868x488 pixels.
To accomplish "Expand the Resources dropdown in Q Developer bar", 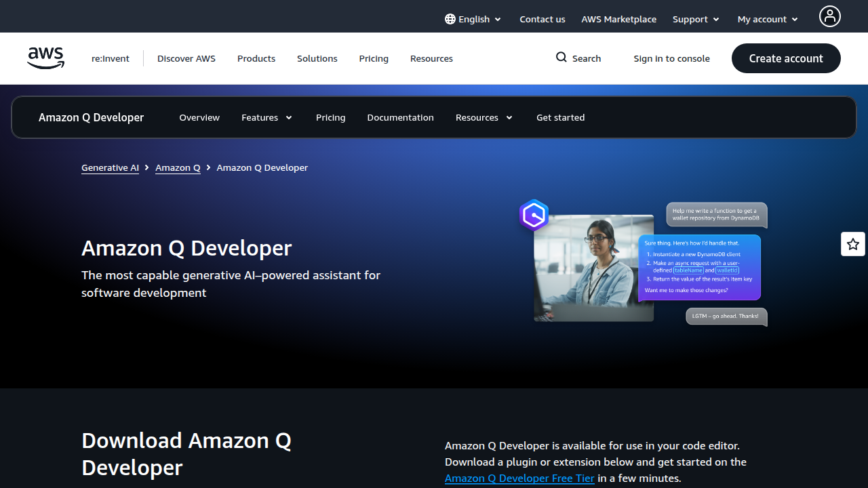I will 484,117.
